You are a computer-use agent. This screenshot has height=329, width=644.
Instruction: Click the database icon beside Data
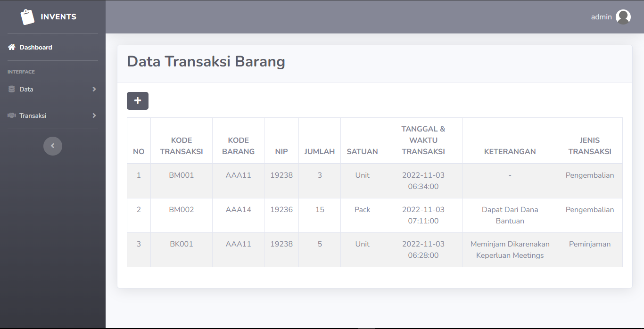pos(11,89)
